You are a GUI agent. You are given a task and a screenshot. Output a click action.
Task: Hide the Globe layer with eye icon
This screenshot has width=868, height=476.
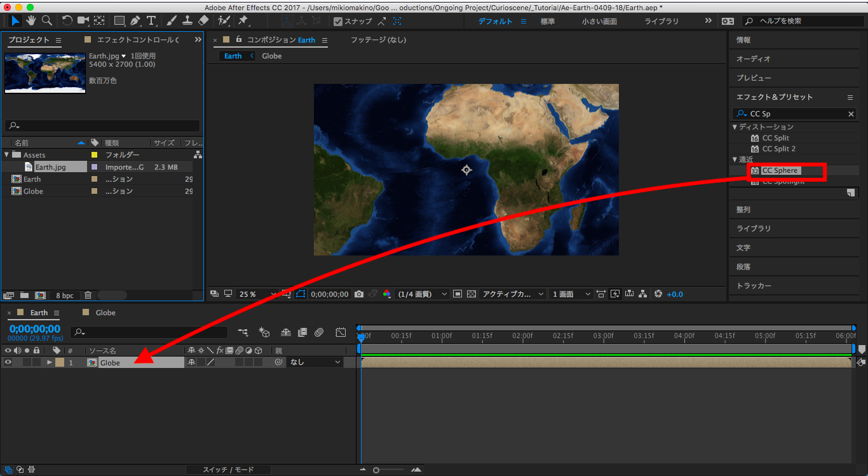coord(8,362)
